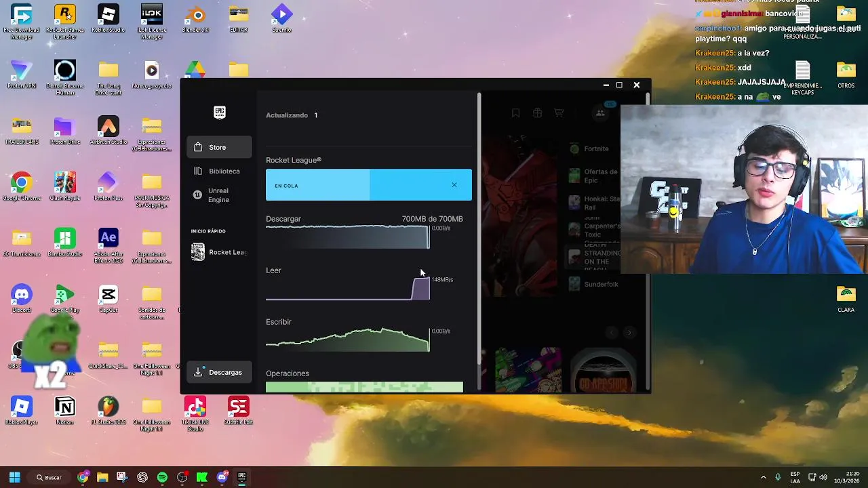Open Bambu Studio desktop icon
Screen dimensions: 868x488
tap(65, 243)
